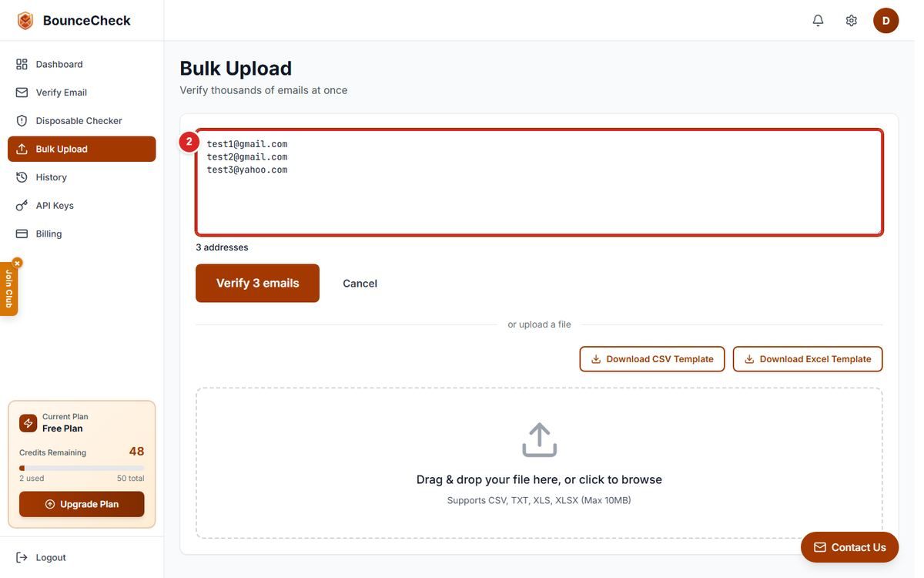Screen dimensions: 924x578
Task: Click the '3 addresses' count text
Action: tap(222, 247)
